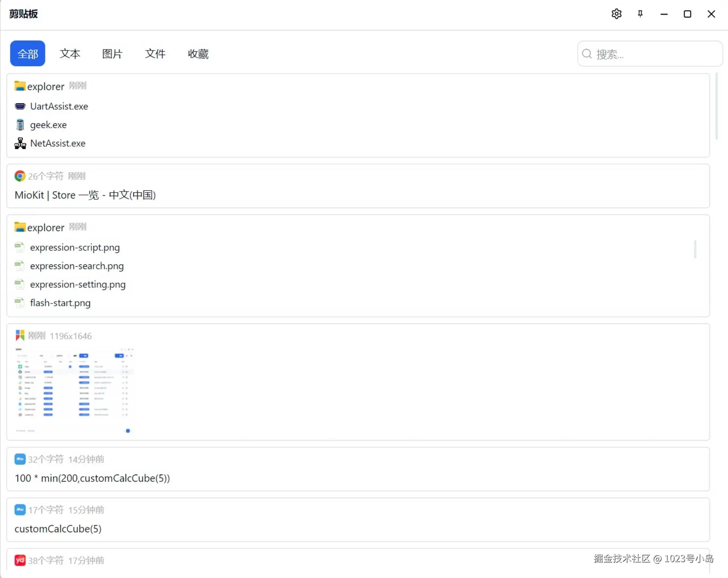Click the main list vertical scrollbar
The image size is (728, 578).
coord(716,107)
